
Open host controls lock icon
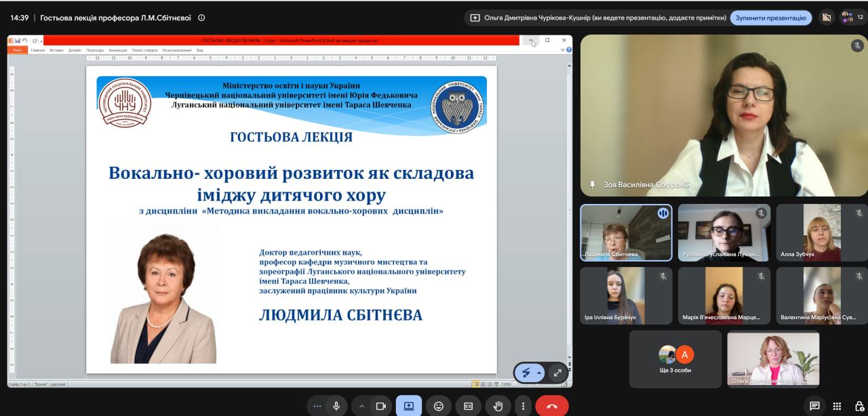coord(859,406)
